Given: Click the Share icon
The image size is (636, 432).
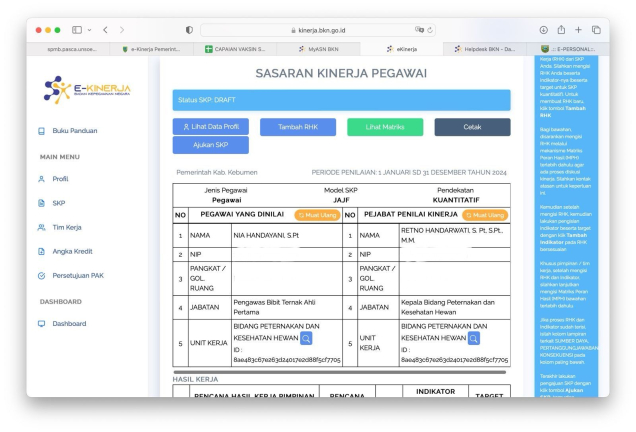Looking at the screenshot, I should 561,29.
